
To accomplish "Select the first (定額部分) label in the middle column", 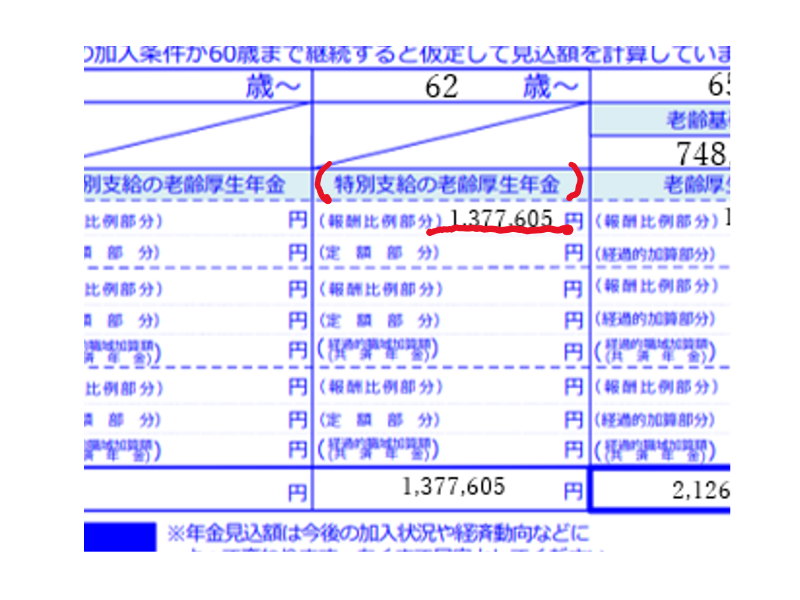I will tap(378, 254).
